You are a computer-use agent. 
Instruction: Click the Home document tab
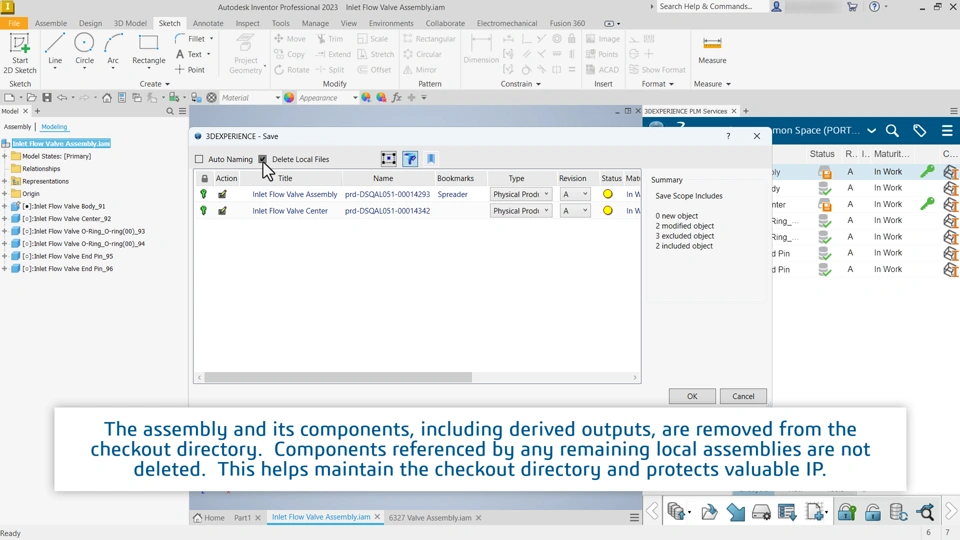(209, 517)
